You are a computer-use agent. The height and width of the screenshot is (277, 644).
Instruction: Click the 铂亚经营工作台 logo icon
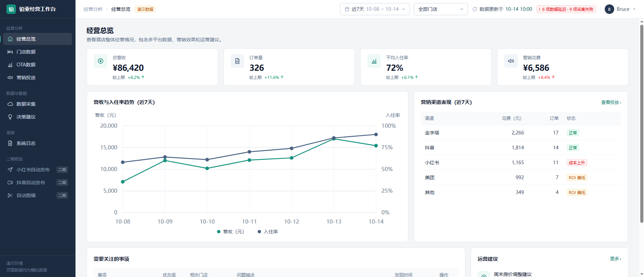[11, 9]
